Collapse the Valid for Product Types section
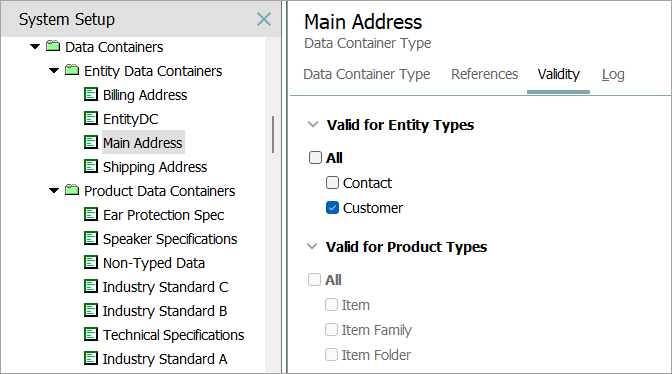This screenshot has height=374, width=672. tap(312, 247)
